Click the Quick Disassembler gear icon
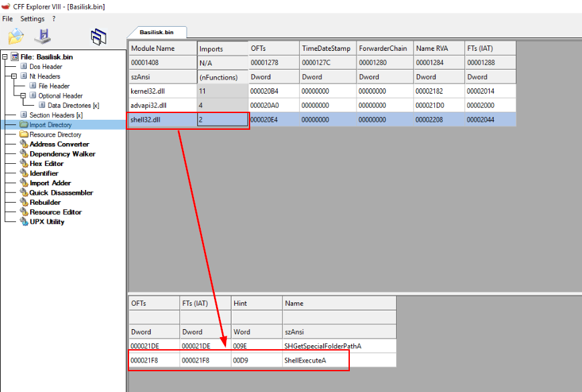Image resolution: width=582 pixels, height=392 pixels. 24,193
